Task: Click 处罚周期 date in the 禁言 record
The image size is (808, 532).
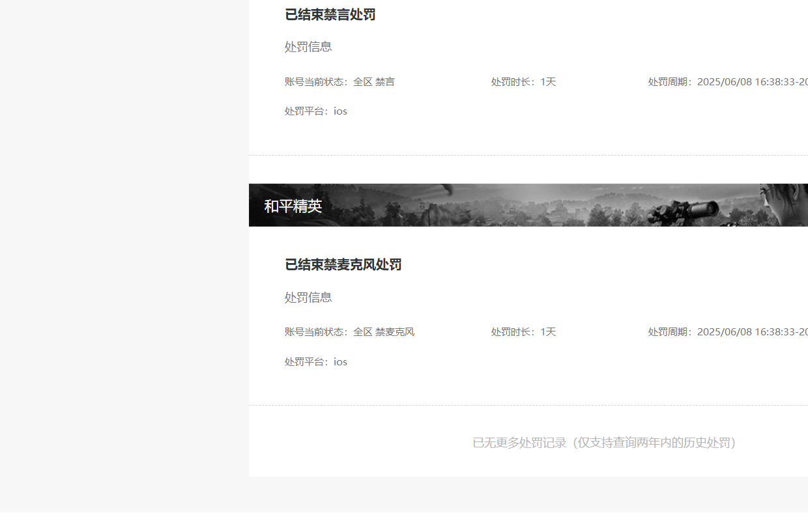Action: [728, 82]
